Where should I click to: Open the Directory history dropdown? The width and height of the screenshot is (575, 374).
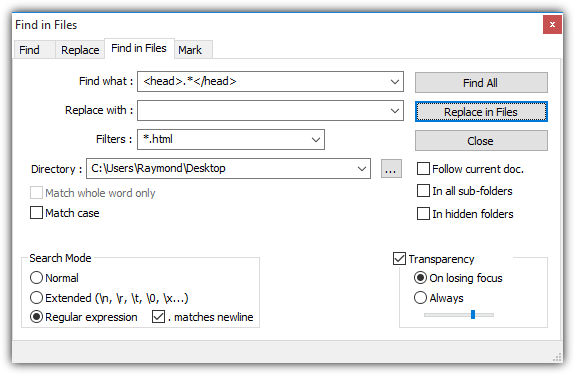pos(362,169)
